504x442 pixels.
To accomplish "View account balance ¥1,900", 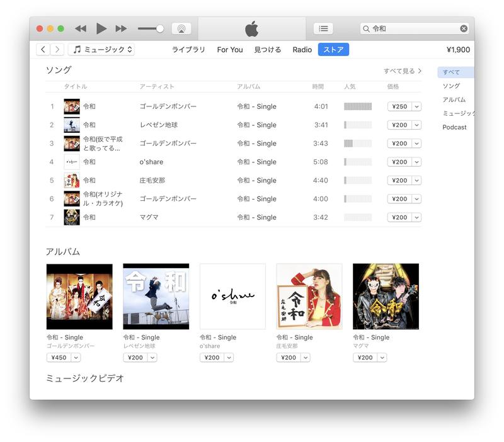I will coord(458,50).
